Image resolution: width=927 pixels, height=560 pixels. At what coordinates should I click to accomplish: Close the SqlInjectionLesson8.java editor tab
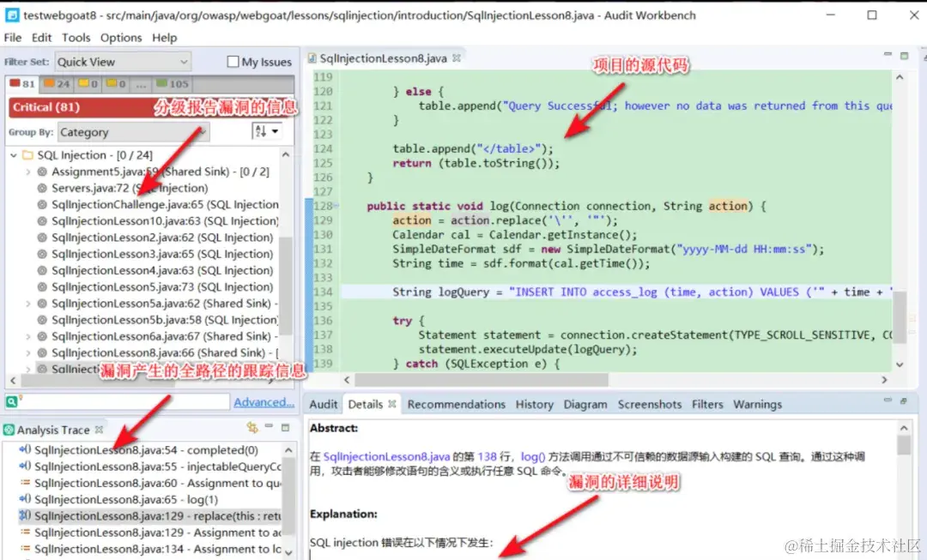coord(457,58)
